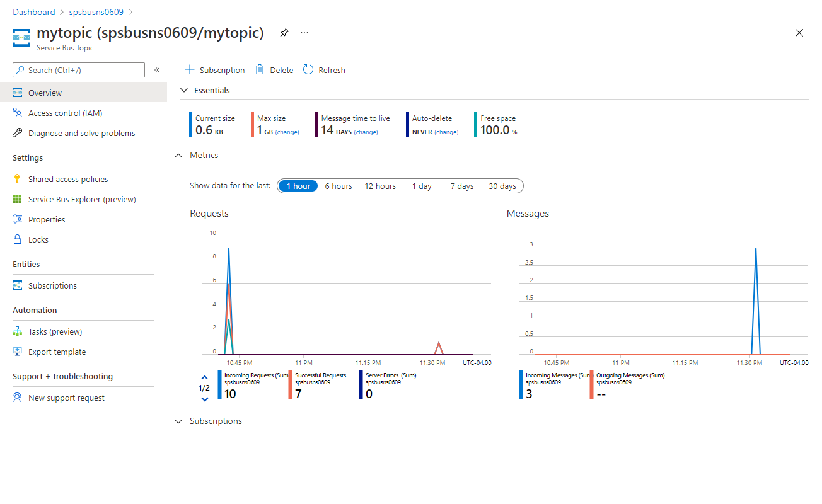
Task: Open the more options ellipsis next to title
Action: coord(304,33)
